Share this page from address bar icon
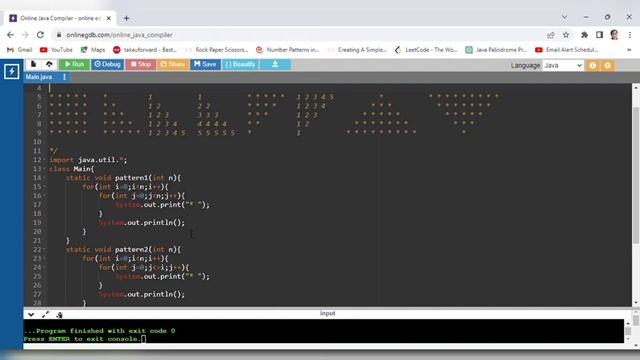 551,35
